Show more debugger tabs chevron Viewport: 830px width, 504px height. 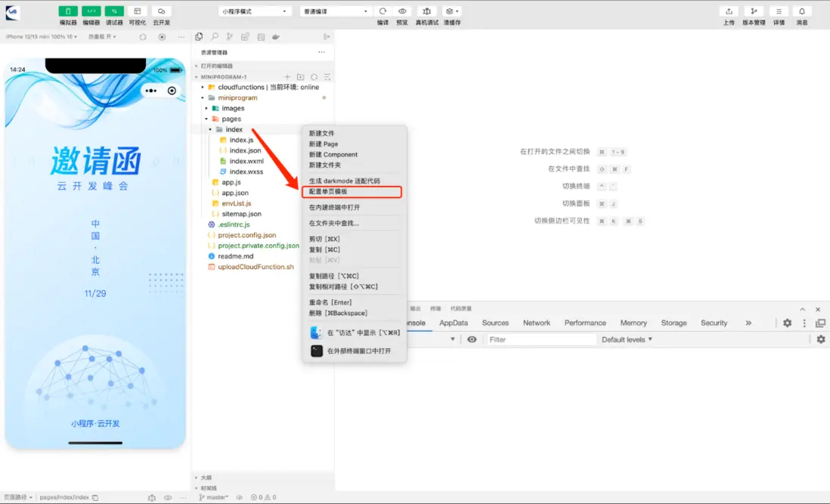coord(748,323)
